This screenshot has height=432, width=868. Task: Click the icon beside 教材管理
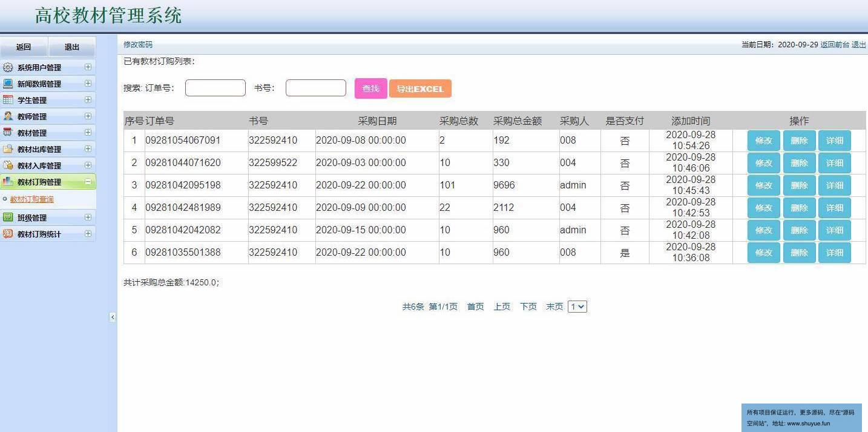click(x=8, y=133)
